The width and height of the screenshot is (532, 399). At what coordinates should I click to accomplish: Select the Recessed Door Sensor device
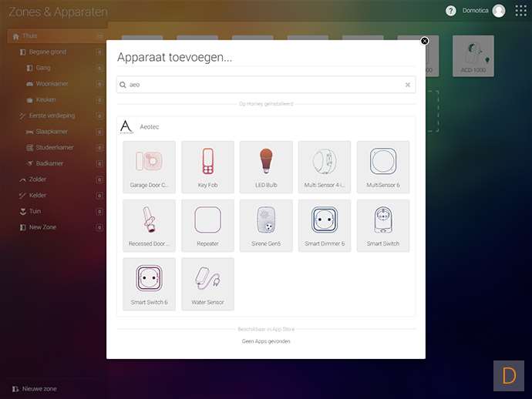149,226
